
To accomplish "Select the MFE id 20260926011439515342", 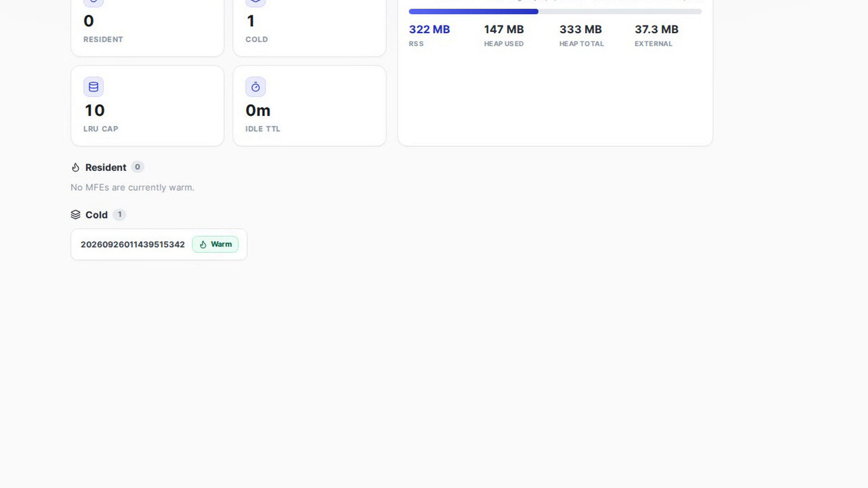I will tap(132, 244).
